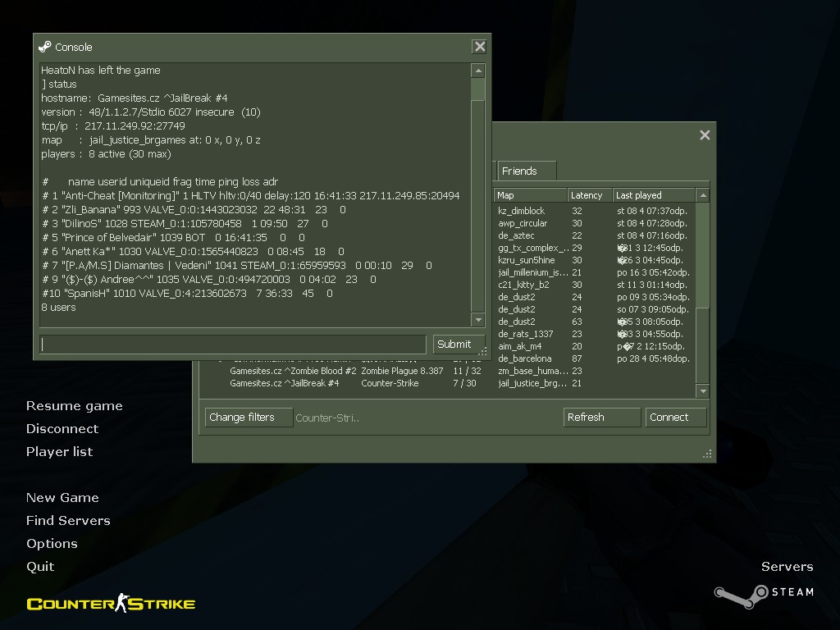The width and height of the screenshot is (840, 630).
Task: Submit the console command
Action: (x=458, y=344)
